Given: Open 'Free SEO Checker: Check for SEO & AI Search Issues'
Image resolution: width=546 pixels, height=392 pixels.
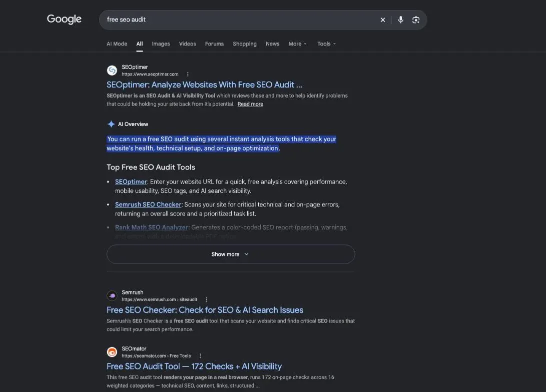Looking at the screenshot, I should pos(205,310).
